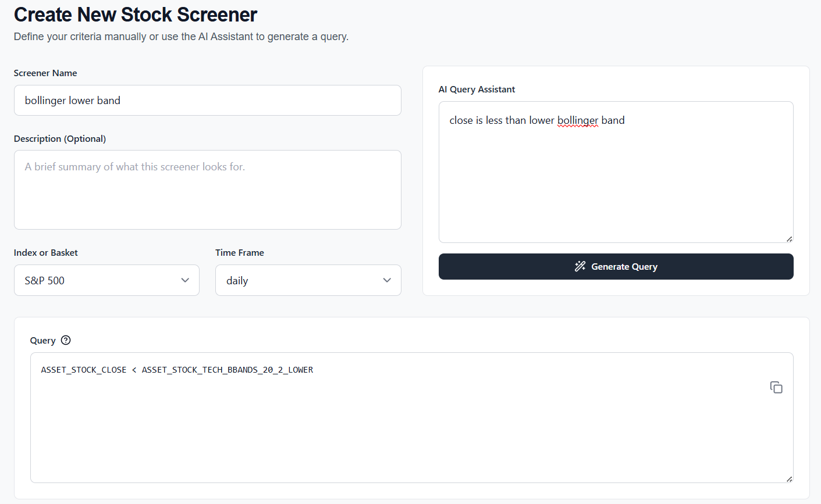
Task: Open the Index or Basket dropdown
Action: point(106,280)
